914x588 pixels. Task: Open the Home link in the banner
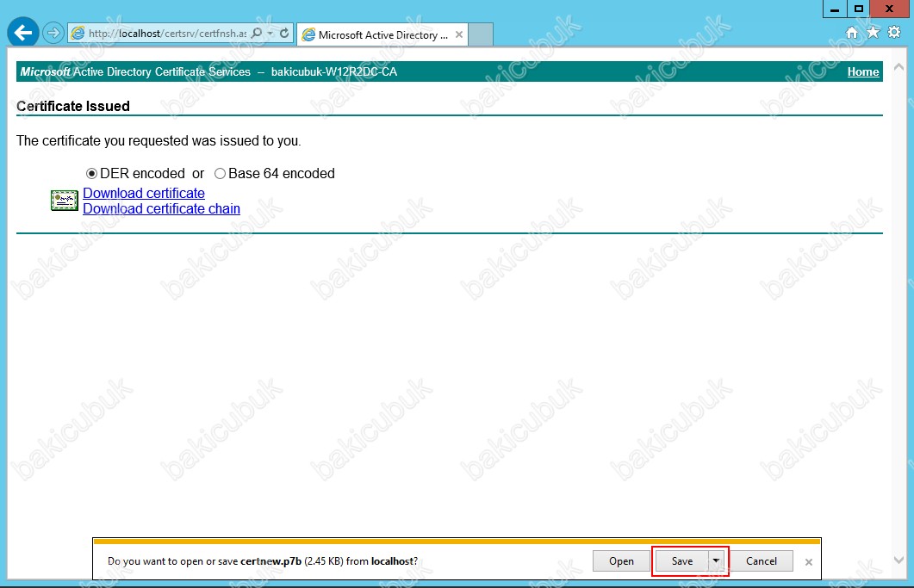coord(862,71)
